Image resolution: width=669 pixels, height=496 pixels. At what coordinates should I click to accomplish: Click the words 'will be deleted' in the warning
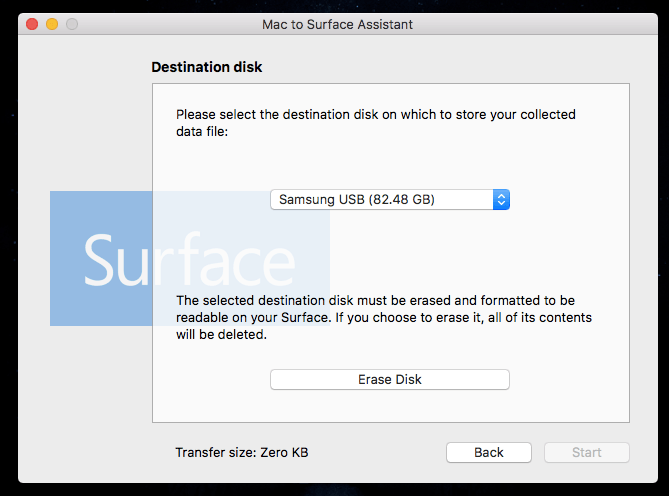coord(221,335)
